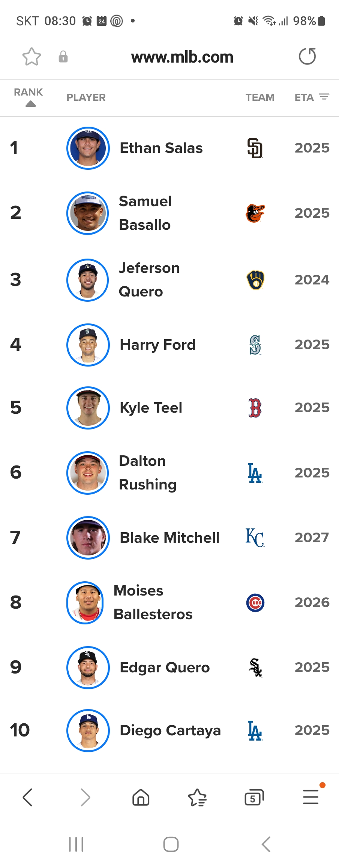This screenshot has height=868, width=339.
Task: Go back with browser back arrow
Action: click(28, 797)
